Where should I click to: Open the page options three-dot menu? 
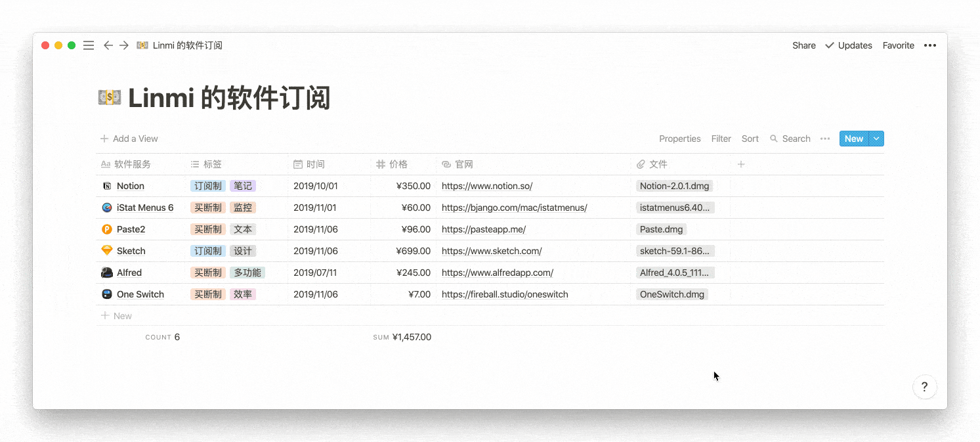click(x=930, y=45)
